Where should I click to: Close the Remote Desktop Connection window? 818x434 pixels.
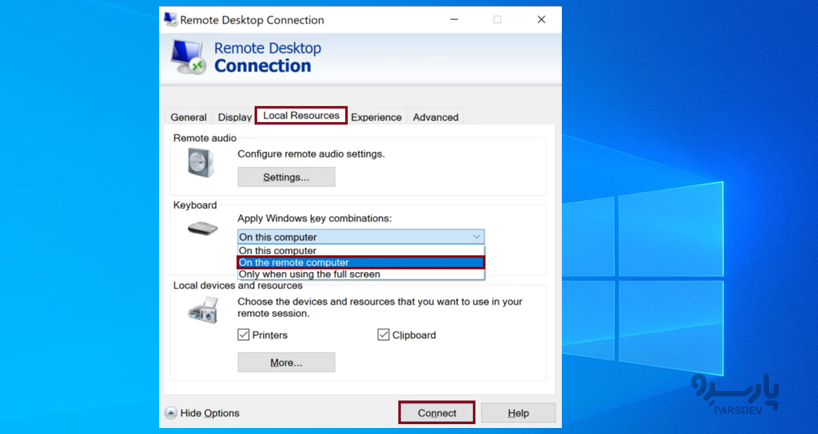point(542,20)
